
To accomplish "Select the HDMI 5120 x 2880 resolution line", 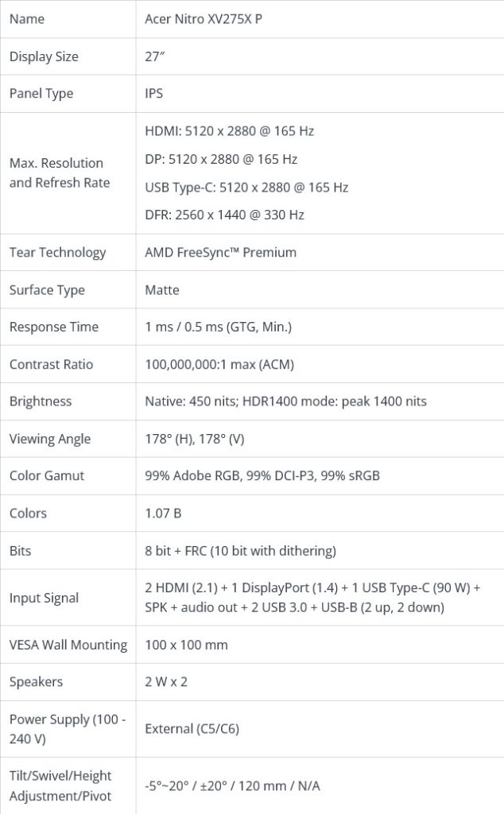I will [230, 131].
